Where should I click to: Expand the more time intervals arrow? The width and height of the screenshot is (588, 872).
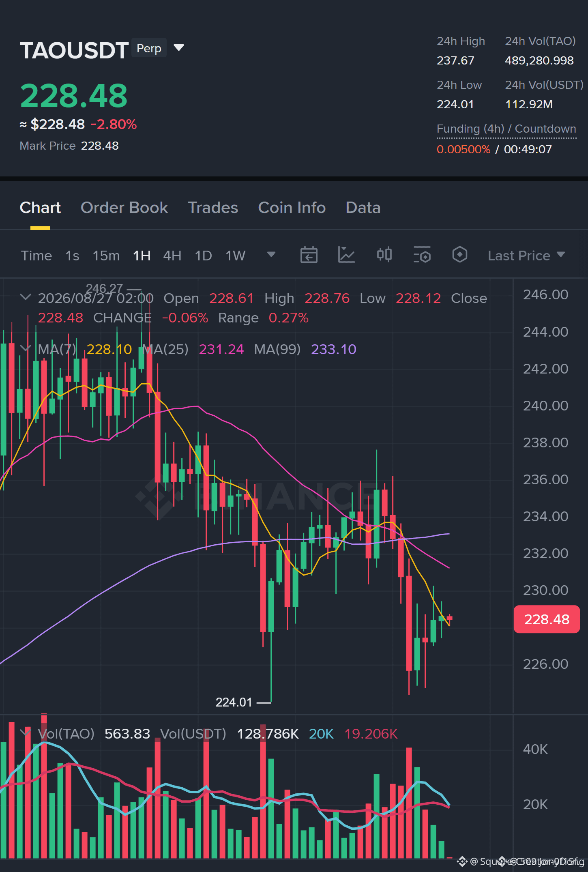point(271,255)
